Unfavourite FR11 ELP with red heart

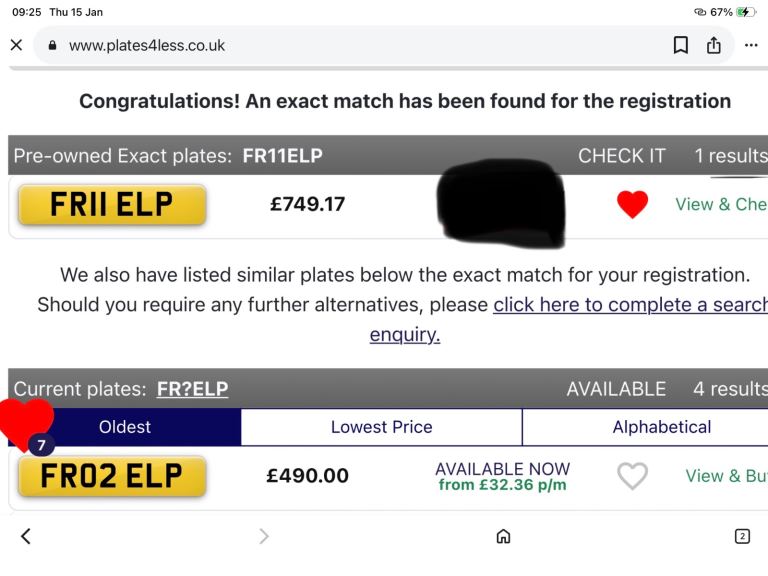point(632,204)
